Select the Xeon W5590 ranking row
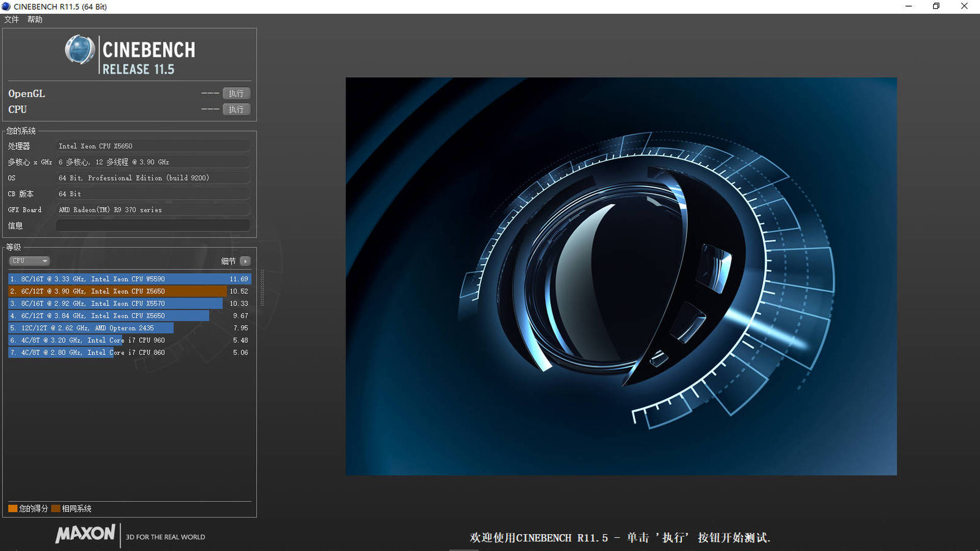980x551 pixels. (x=129, y=279)
